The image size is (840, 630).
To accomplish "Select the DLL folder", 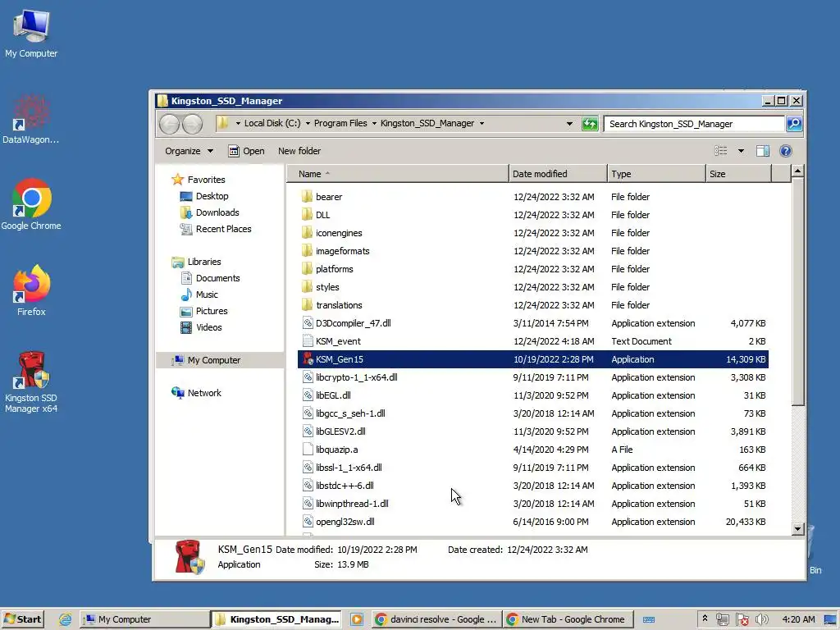I will (322, 215).
